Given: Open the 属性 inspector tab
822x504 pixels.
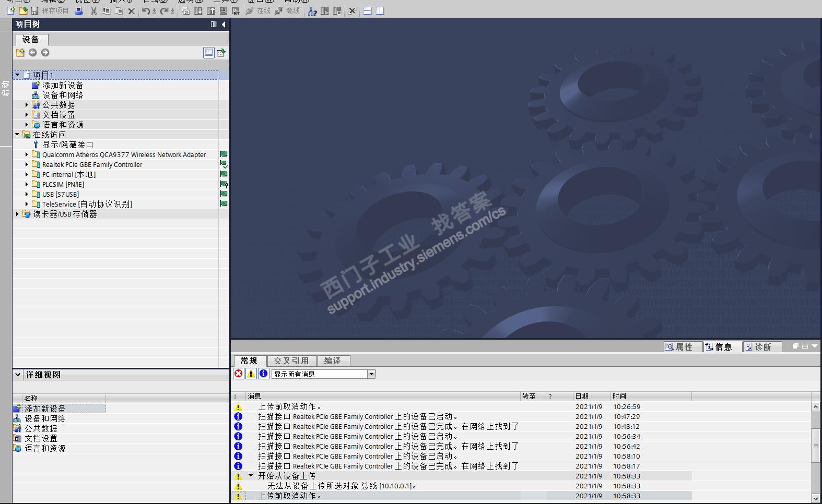Looking at the screenshot, I should click(684, 347).
